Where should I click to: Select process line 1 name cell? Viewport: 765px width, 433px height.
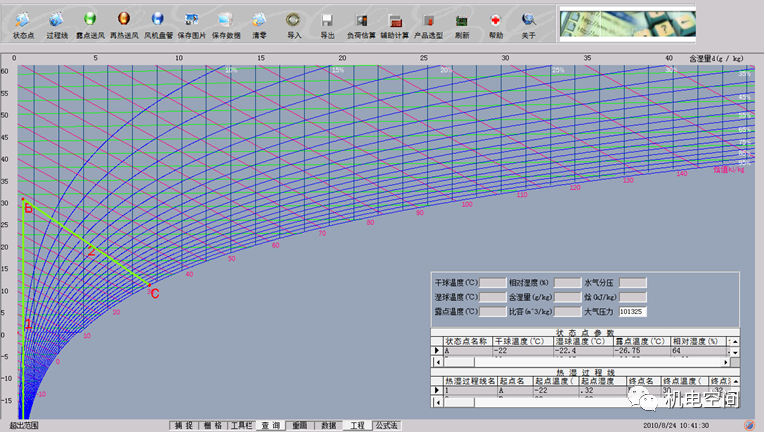470,390
